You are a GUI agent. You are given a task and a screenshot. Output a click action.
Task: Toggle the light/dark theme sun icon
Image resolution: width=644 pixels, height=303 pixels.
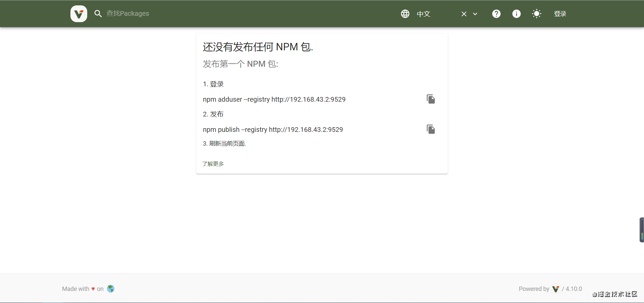[x=537, y=14]
